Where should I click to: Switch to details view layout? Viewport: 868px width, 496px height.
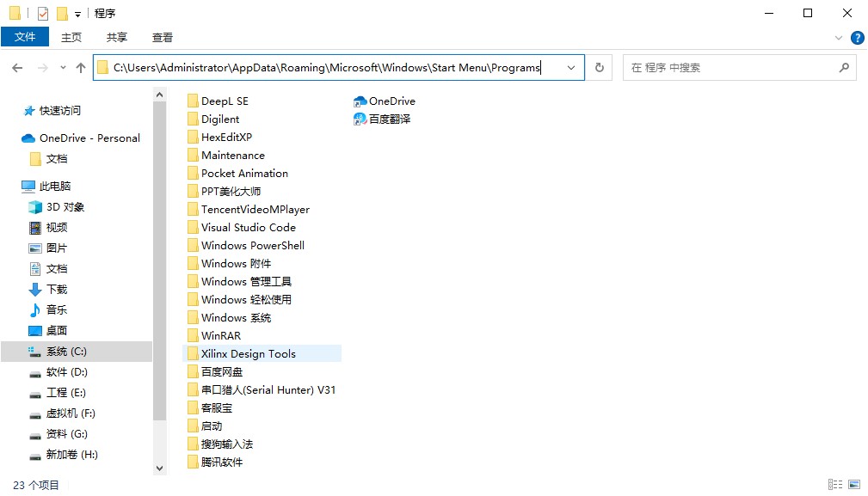pyautogui.click(x=834, y=485)
